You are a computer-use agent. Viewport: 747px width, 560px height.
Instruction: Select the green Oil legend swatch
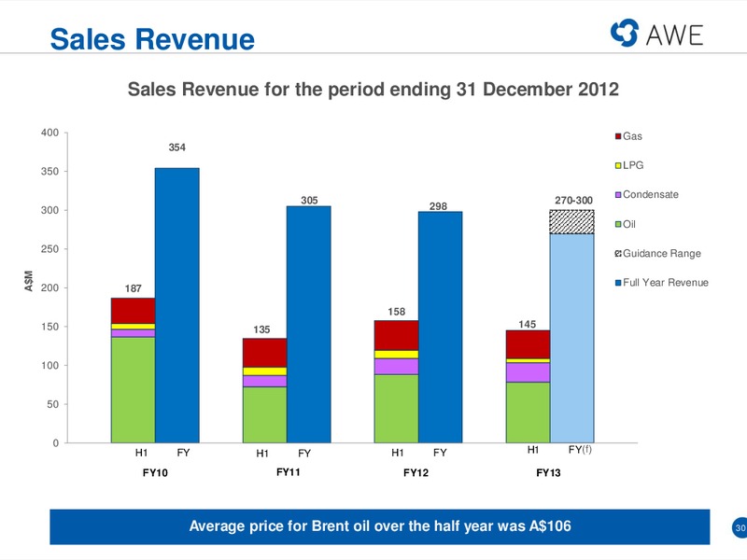pyautogui.click(x=618, y=224)
